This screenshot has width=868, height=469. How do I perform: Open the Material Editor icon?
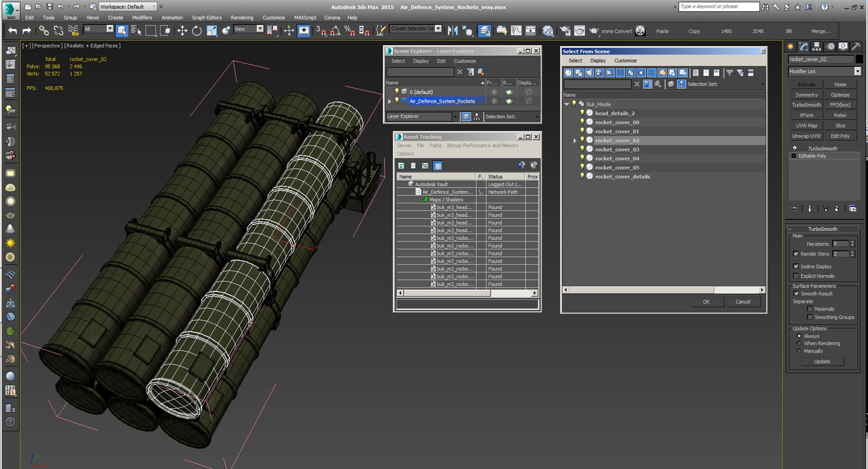[x=548, y=30]
